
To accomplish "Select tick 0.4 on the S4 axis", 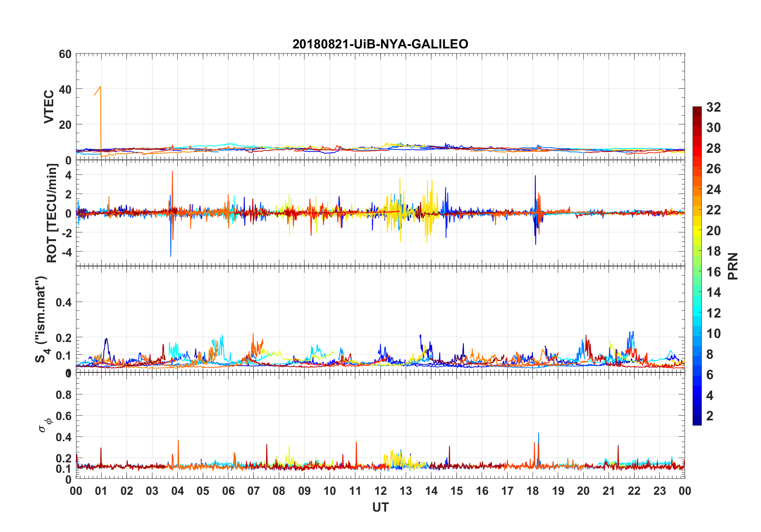I will [64, 302].
